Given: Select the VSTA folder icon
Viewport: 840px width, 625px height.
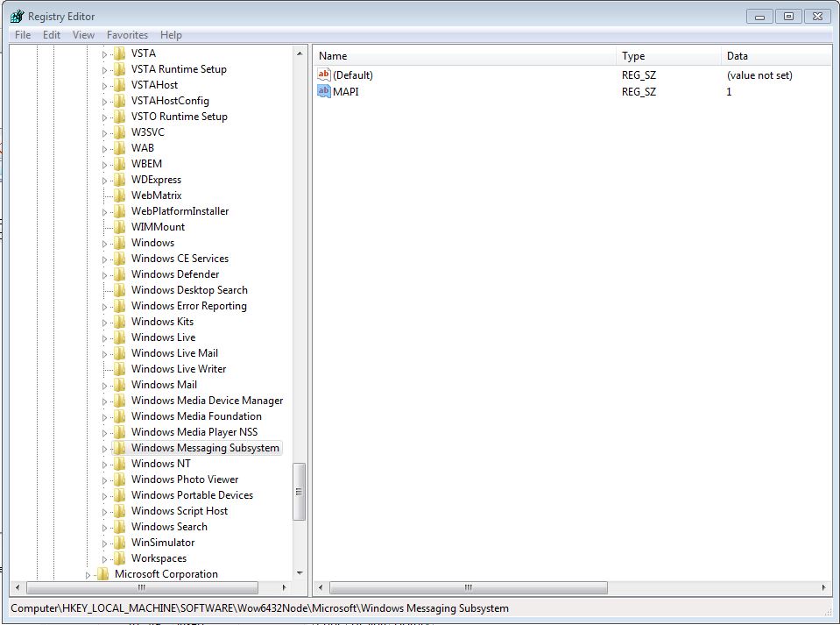Looking at the screenshot, I should point(120,53).
